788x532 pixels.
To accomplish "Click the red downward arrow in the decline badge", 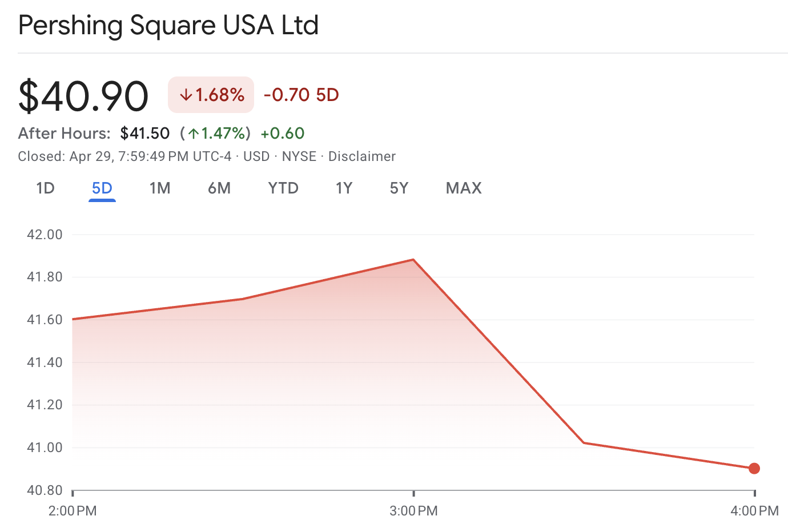I will (186, 95).
